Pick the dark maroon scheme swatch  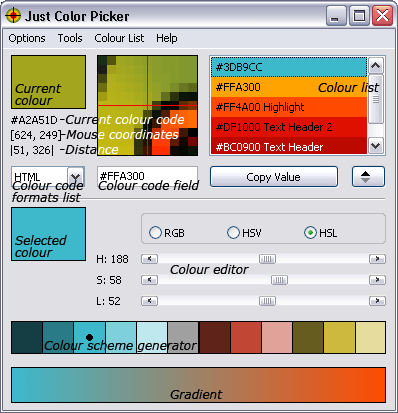pos(214,337)
